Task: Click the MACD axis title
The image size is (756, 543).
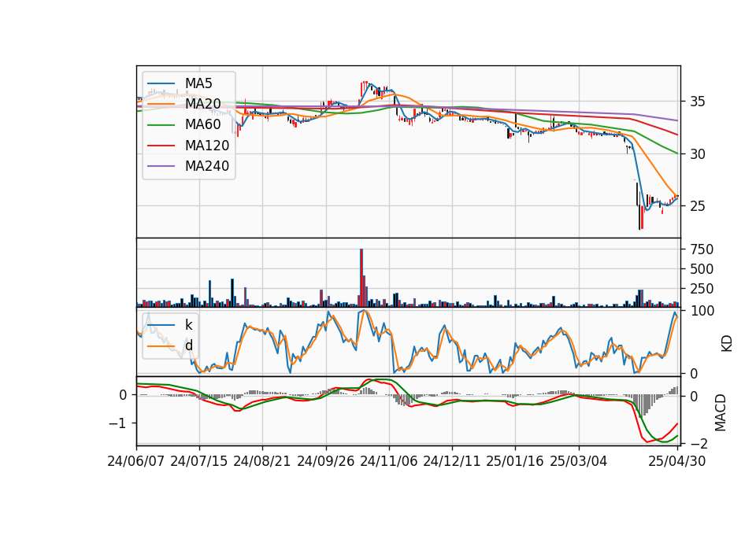Action: pos(721,412)
